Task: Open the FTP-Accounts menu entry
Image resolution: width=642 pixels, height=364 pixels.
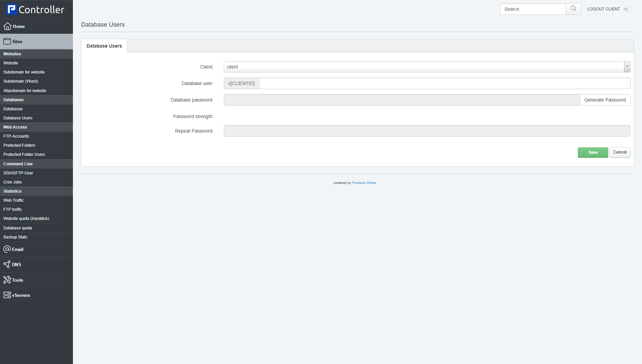Action: pyautogui.click(x=16, y=136)
